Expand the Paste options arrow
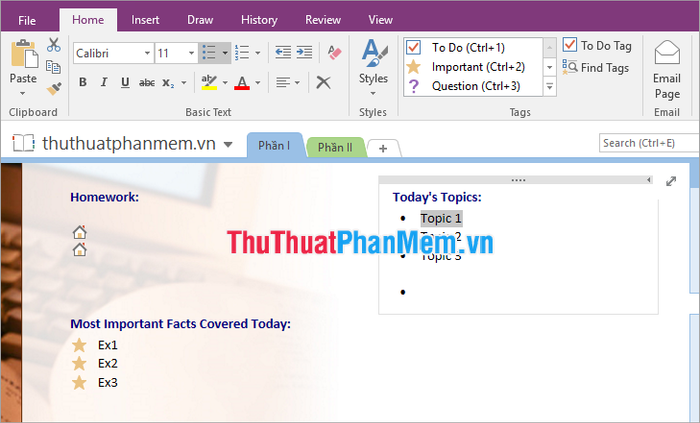Image resolution: width=700 pixels, height=423 pixels. (x=22, y=93)
